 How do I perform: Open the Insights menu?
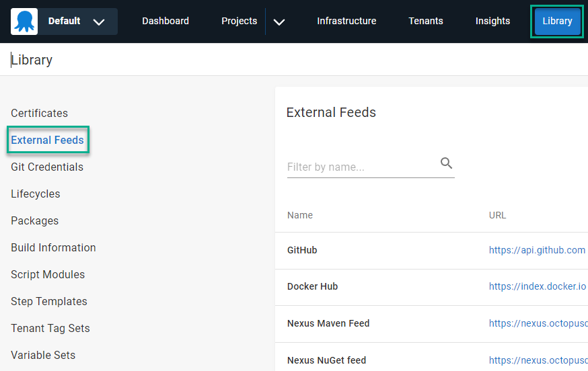pos(492,21)
